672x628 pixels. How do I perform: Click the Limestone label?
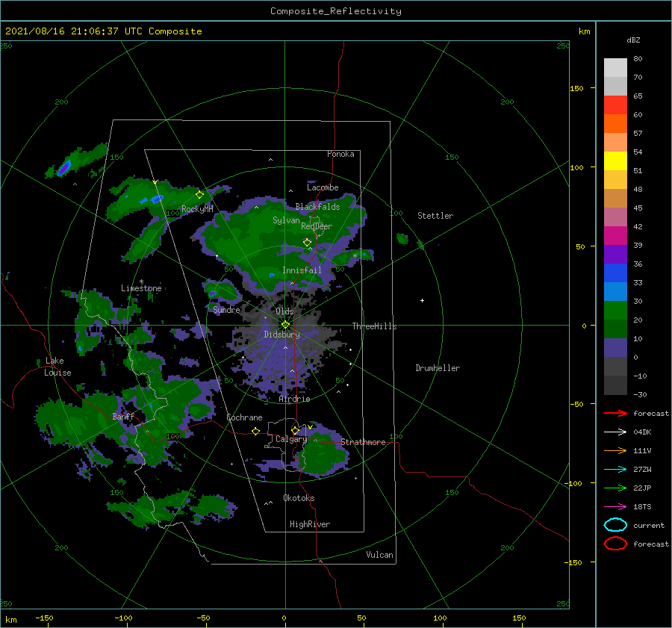coord(141,288)
